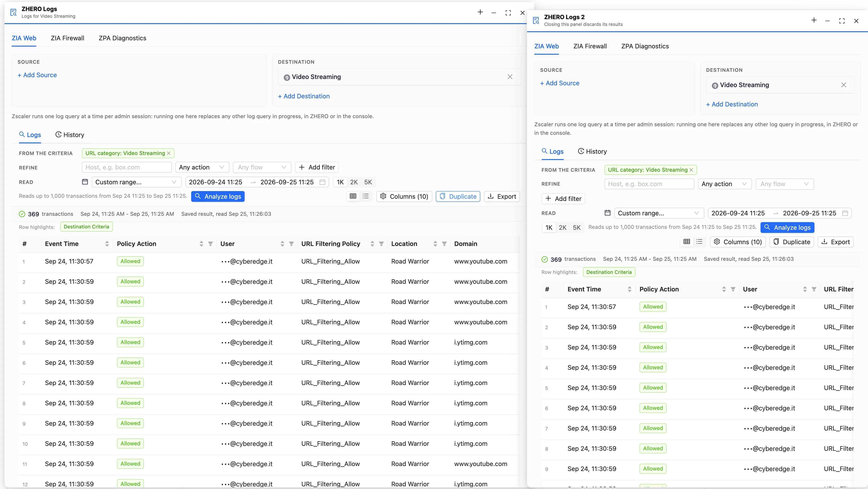Click Add Destination link in ZHERO Logs 2
Viewport: 868px width, 489px height.
(732, 104)
